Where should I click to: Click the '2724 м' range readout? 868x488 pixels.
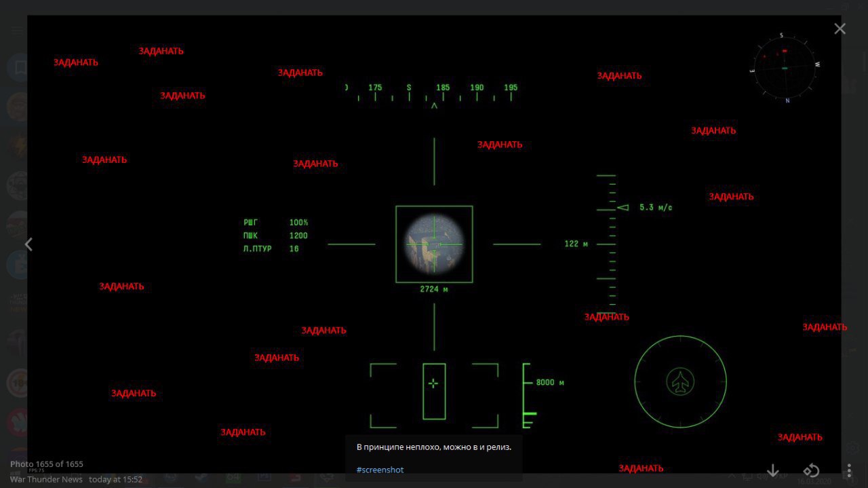[x=434, y=289]
